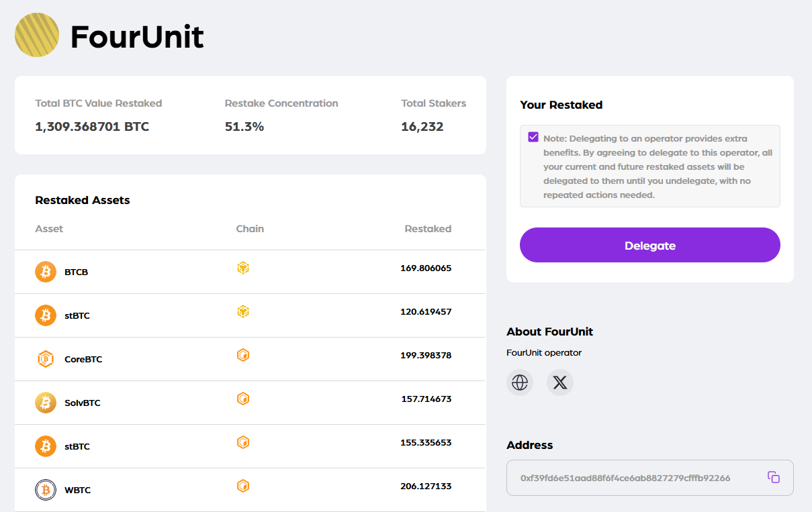
Task: Click the Restaked column header
Action: [428, 229]
